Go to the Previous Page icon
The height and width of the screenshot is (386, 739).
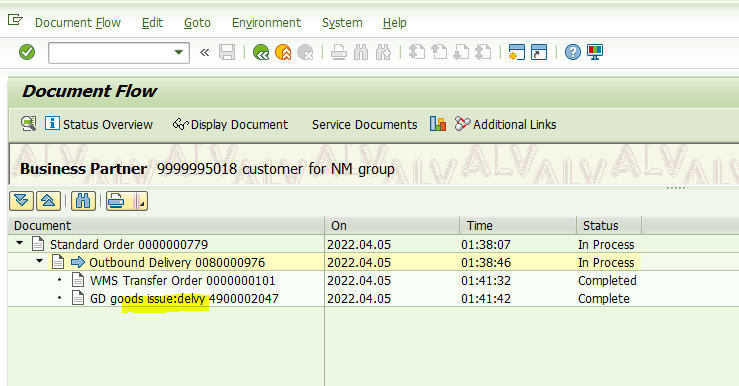(439, 52)
